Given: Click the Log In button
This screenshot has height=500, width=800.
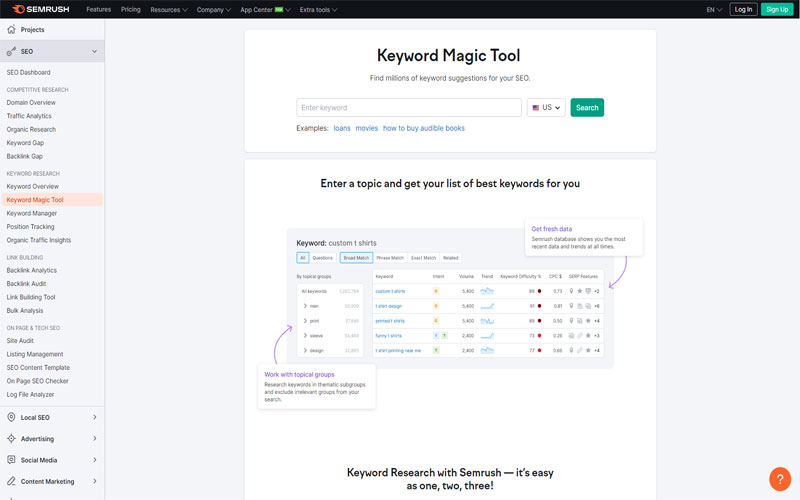Looking at the screenshot, I should tap(743, 9).
